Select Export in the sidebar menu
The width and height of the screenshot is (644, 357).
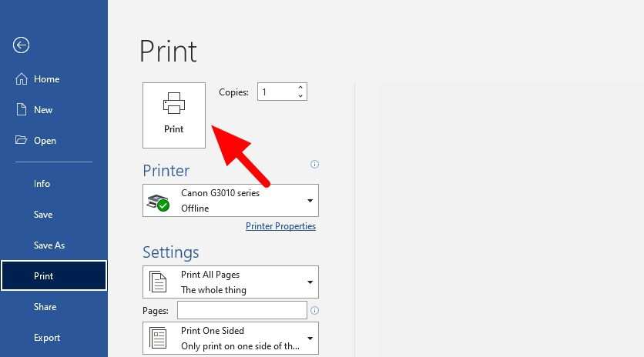(x=47, y=338)
